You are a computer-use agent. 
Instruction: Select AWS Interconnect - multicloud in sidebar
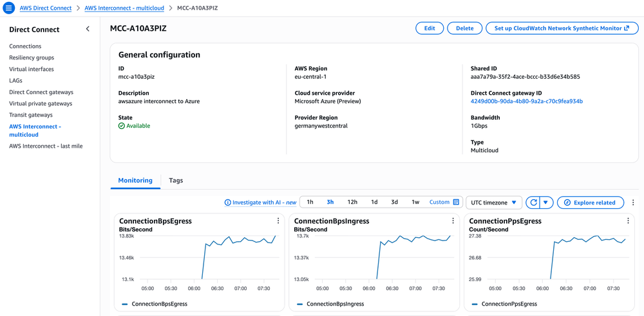tap(35, 130)
